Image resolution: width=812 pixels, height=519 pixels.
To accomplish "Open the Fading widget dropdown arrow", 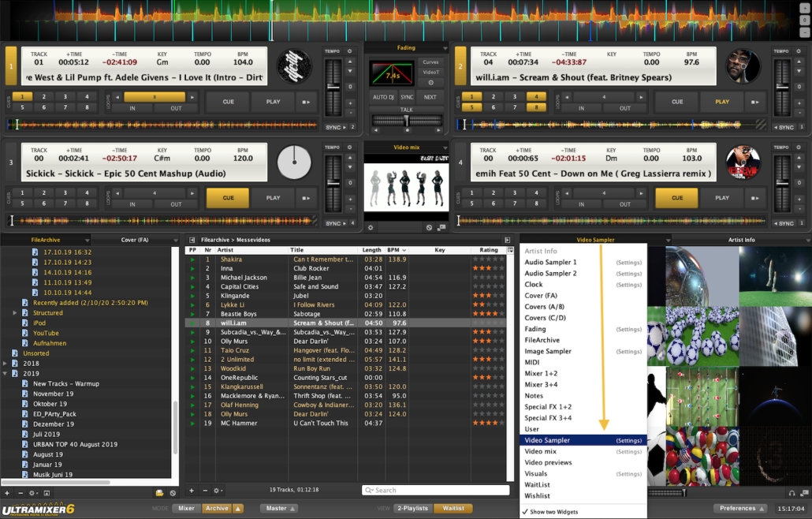I will pos(444,48).
